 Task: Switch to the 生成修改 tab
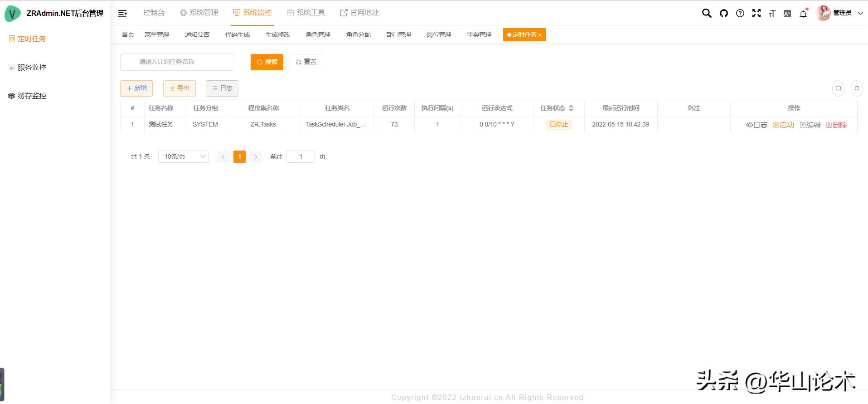[278, 35]
